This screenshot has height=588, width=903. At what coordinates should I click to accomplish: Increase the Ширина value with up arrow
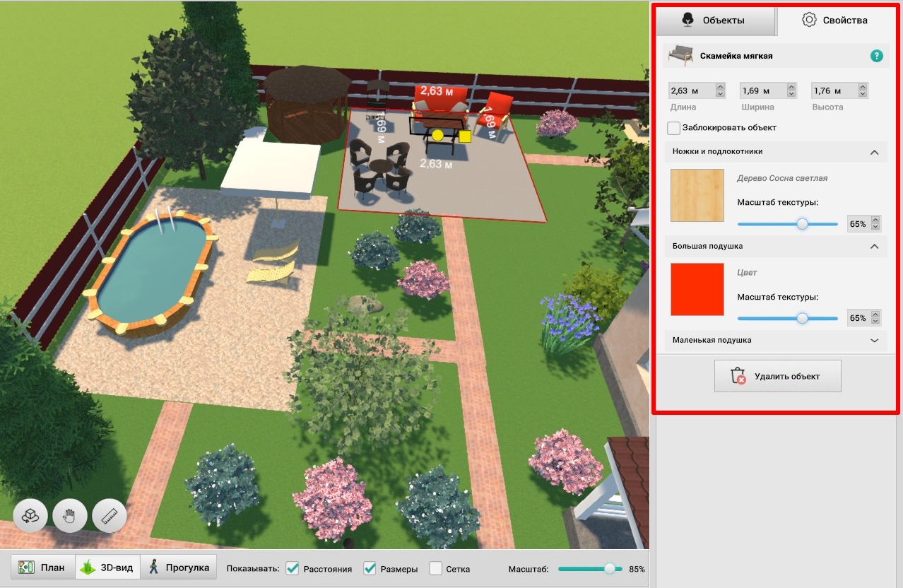791,87
